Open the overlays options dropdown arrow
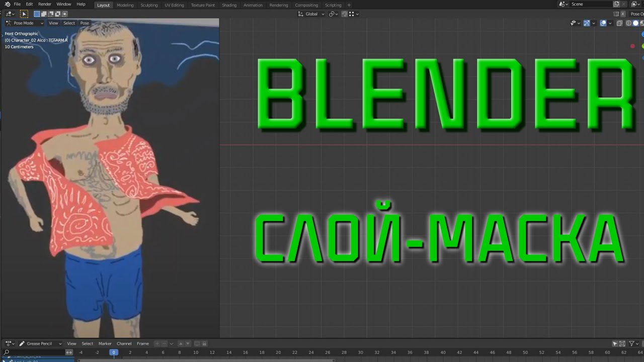This screenshot has width=644, height=362. point(610,23)
